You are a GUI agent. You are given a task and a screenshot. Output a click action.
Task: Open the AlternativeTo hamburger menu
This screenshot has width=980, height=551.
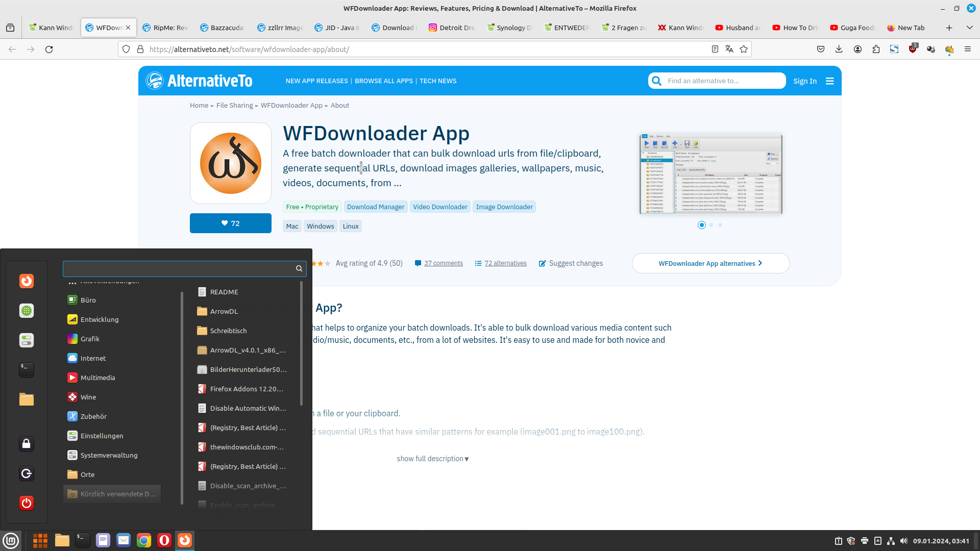point(830,81)
